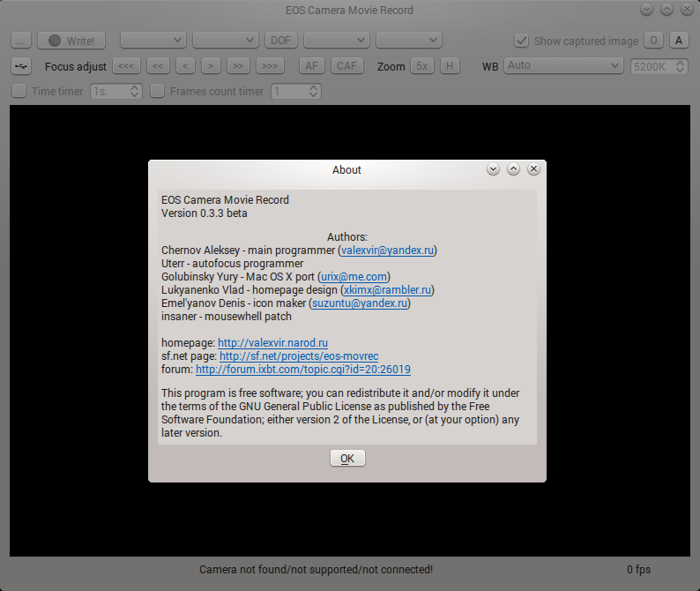Image resolution: width=700 pixels, height=591 pixels.
Task: Open the forum.ixbt.com topic link
Action: (303, 369)
